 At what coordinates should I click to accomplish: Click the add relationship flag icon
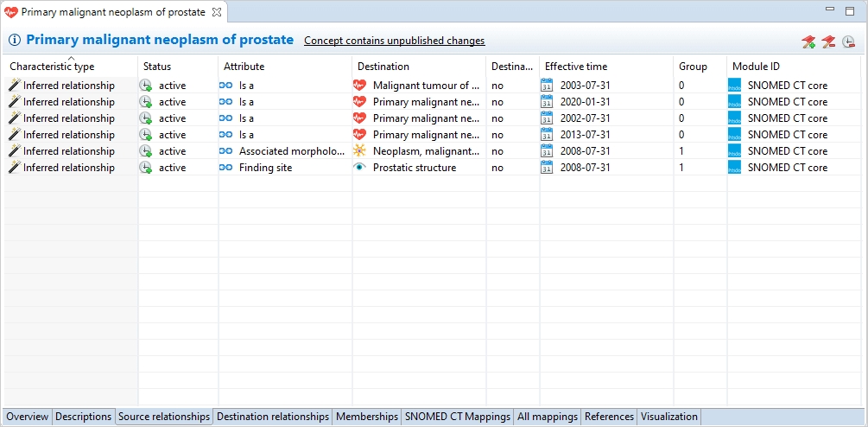coord(808,41)
